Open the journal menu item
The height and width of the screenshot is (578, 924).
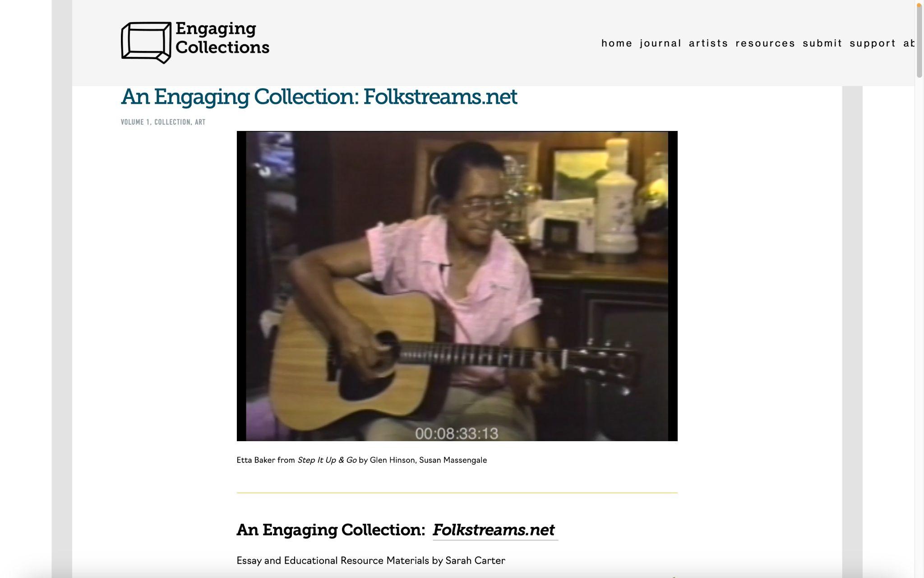(x=661, y=43)
